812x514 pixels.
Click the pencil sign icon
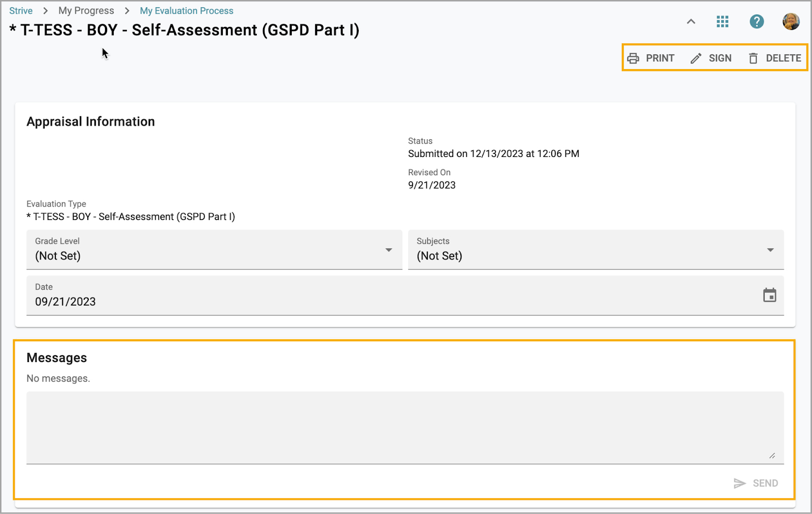[696, 58]
